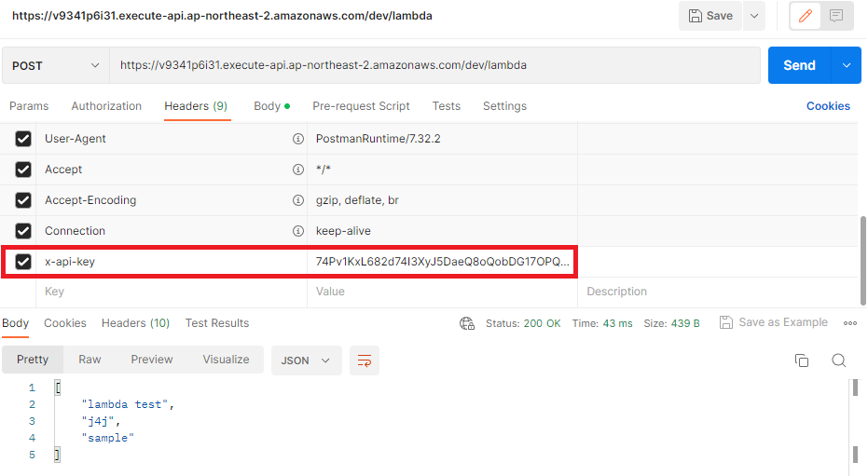
Task: Open the Cookies link
Action: [828, 106]
